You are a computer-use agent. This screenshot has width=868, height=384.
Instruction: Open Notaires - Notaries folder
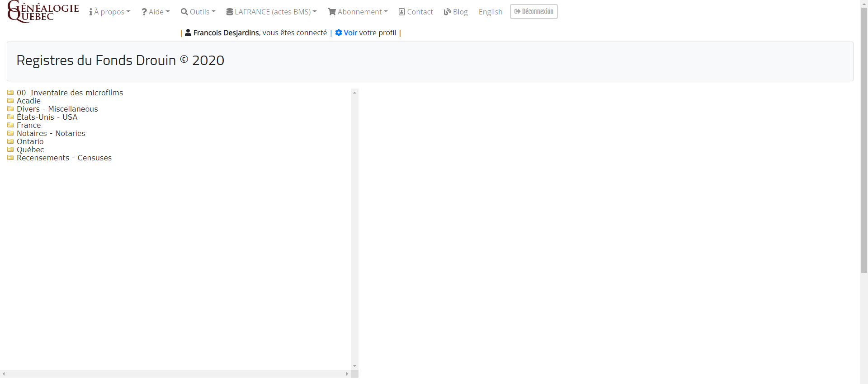51,133
